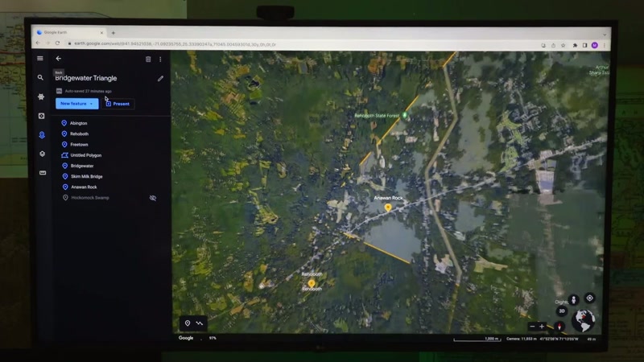Select Skim Milk Bridge feature
This screenshot has height=362, width=644.
pos(87,176)
